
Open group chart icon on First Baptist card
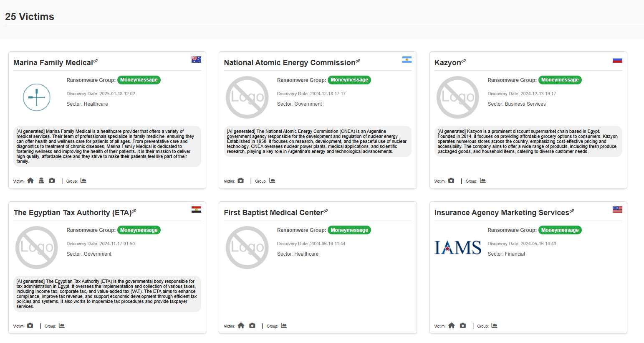pos(284,325)
